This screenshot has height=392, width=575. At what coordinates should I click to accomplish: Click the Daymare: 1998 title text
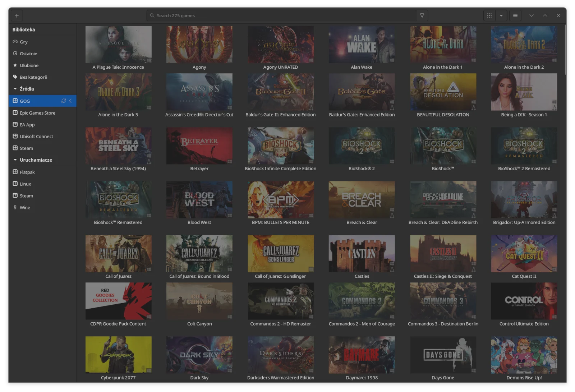362,378
